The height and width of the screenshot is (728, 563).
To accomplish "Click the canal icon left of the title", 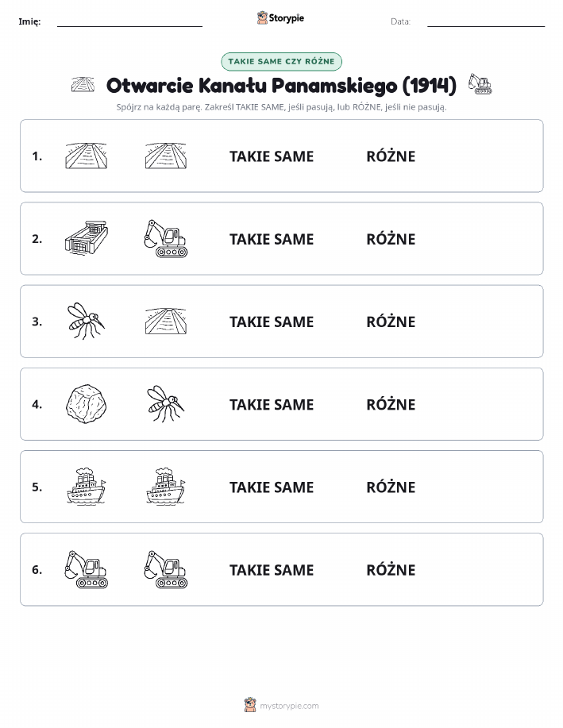I will (83, 84).
